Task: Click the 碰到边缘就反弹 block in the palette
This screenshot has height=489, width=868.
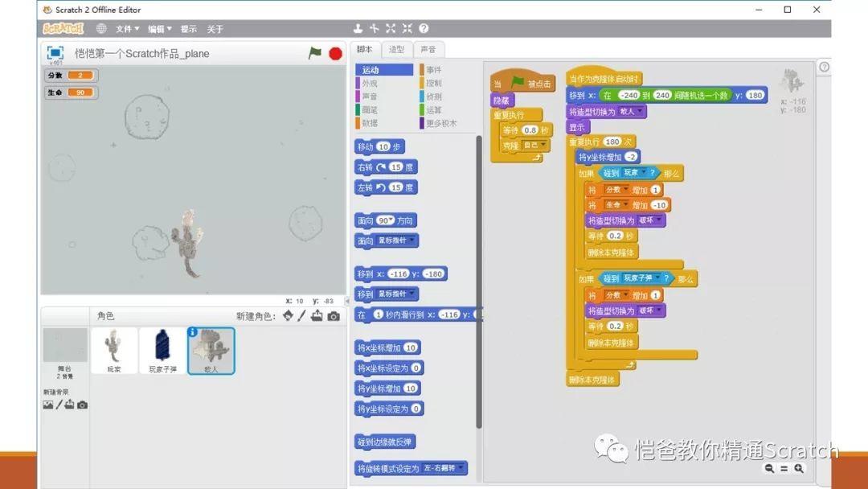Action: click(x=385, y=442)
